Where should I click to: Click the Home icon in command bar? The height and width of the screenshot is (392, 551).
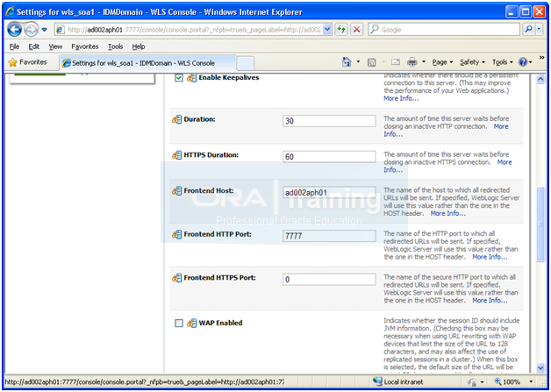click(x=347, y=62)
